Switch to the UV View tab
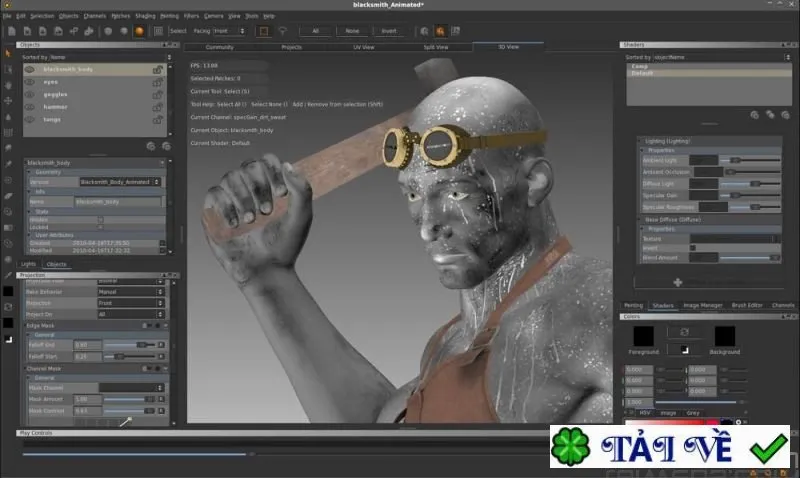 coord(364,47)
